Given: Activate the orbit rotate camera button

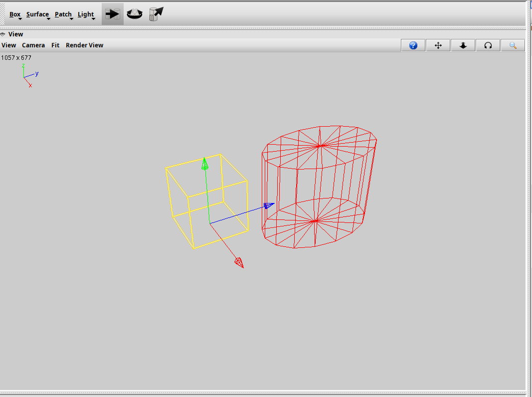Looking at the screenshot, I should pos(488,45).
